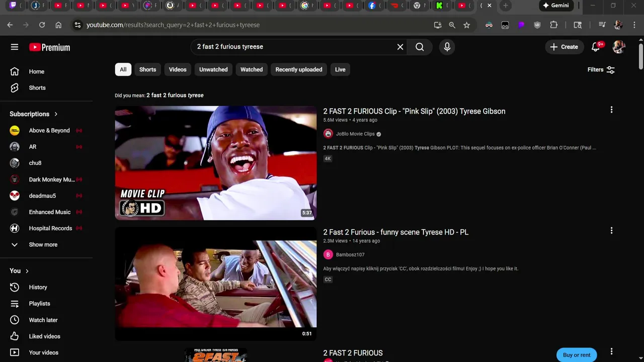644x362 pixels.
Task: Expand the You section header
Action: tap(19, 271)
